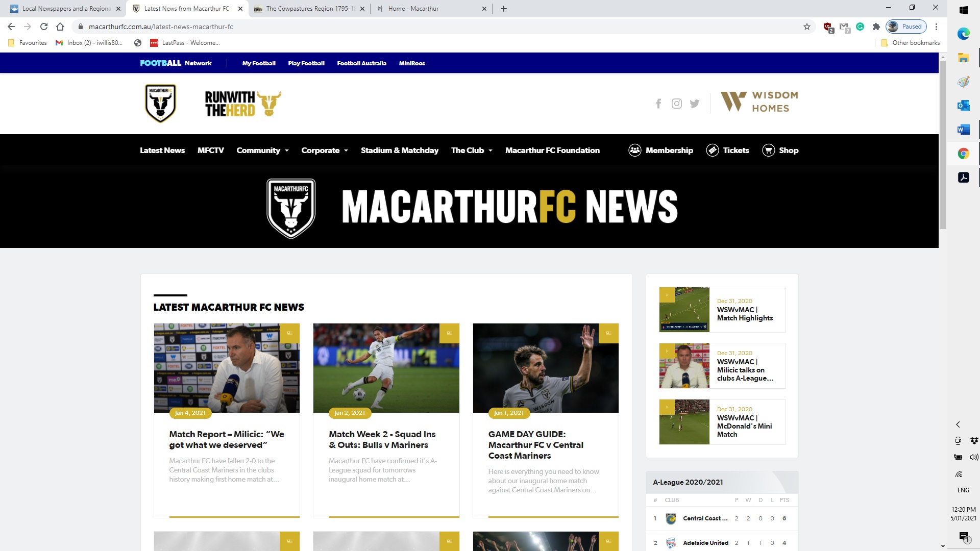Open the Instagram social icon
This screenshot has width=980, height=551.
676,104
